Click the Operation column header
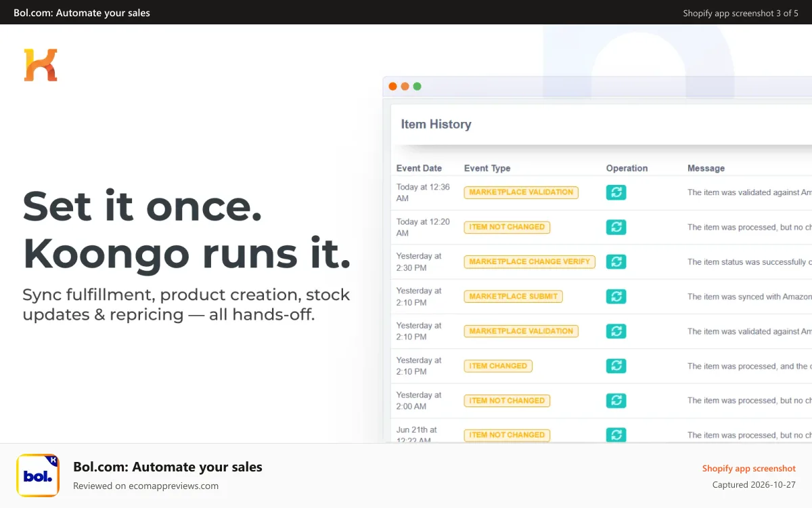The image size is (812, 508). click(x=627, y=168)
